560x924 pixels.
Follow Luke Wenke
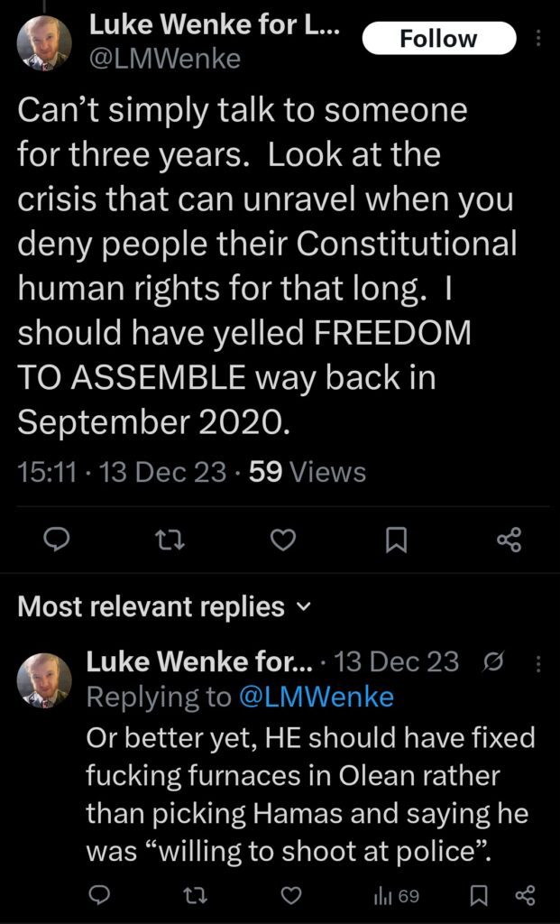click(x=439, y=38)
